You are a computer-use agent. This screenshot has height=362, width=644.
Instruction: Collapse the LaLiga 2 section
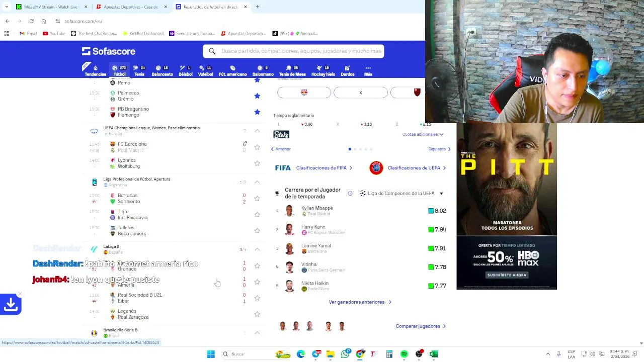pyautogui.click(x=257, y=249)
